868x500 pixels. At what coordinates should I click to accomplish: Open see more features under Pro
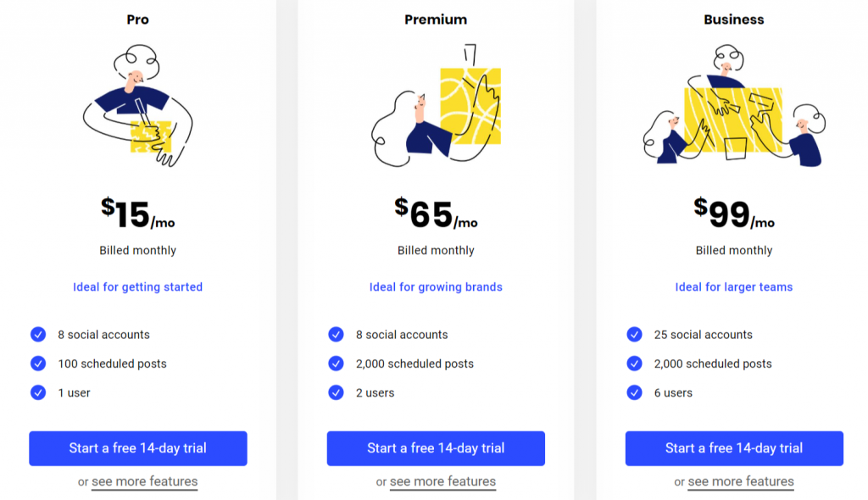145,481
